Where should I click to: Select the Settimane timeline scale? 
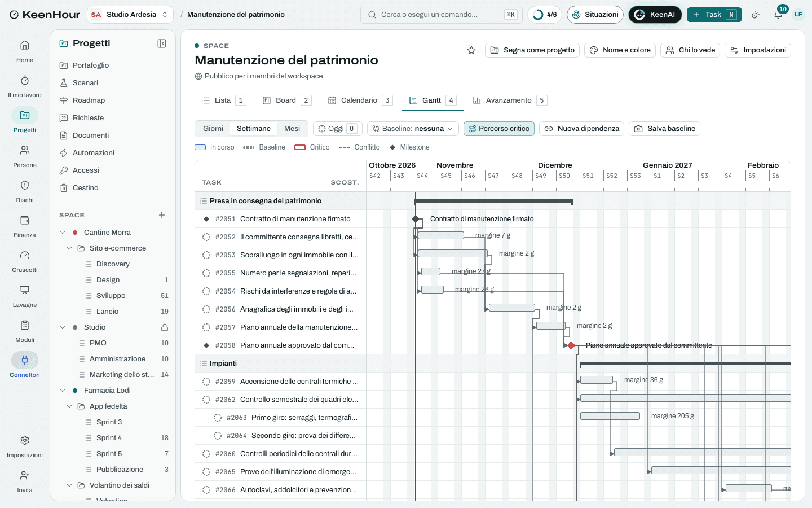(x=254, y=129)
